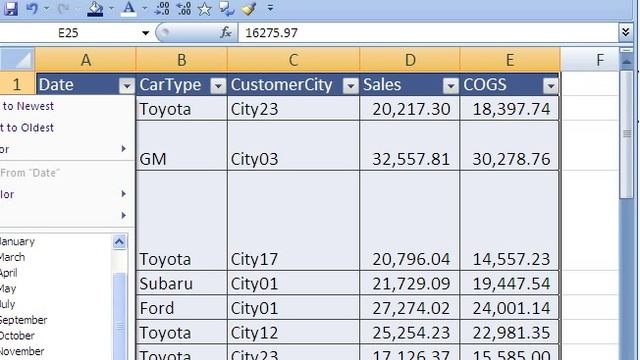
Task: Apply the Fill Color paint bucket
Action: (x=95, y=9)
